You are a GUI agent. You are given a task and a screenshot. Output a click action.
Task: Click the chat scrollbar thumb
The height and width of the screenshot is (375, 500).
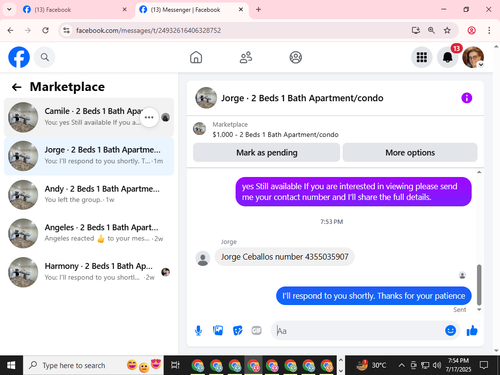pos(479,285)
